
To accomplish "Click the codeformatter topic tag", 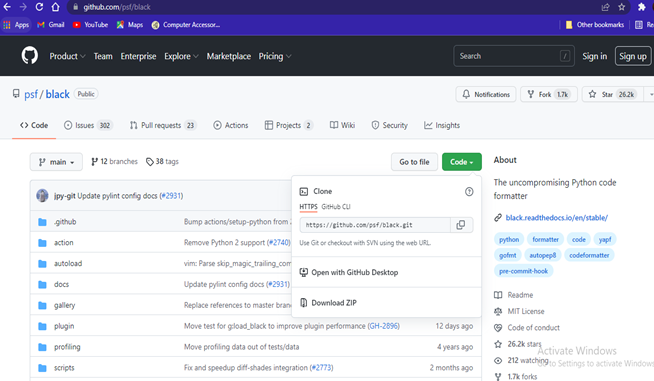I will 589,255.
